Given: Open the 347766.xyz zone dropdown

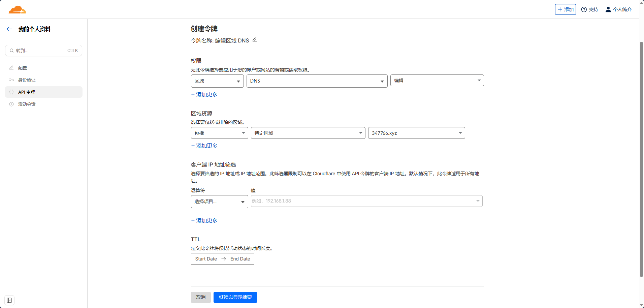Looking at the screenshot, I should (x=416, y=133).
